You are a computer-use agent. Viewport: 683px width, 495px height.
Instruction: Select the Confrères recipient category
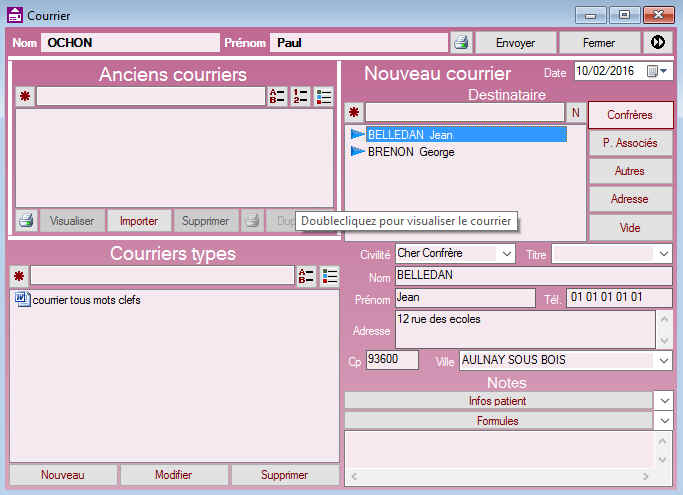pos(630,115)
